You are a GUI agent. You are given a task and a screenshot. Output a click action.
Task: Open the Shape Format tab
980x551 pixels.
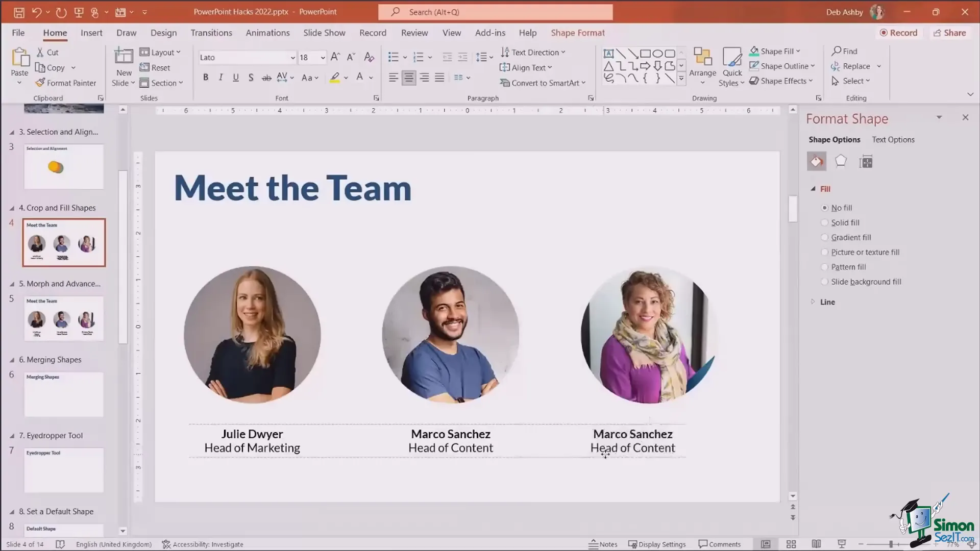pyautogui.click(x=578, y=33)
